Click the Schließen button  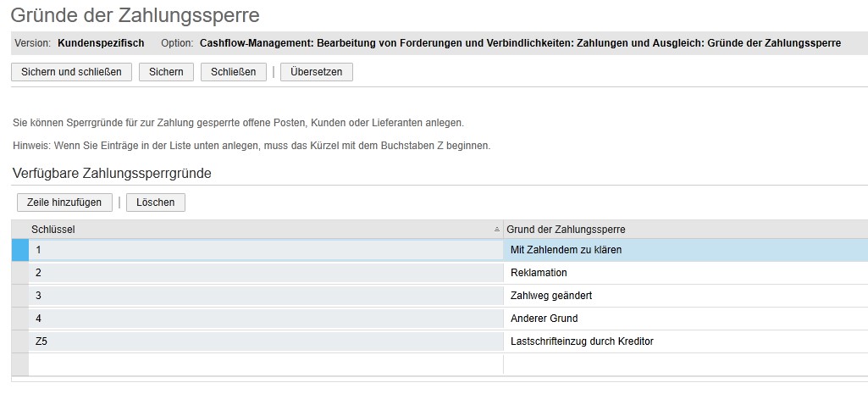[x=233, y=72]
